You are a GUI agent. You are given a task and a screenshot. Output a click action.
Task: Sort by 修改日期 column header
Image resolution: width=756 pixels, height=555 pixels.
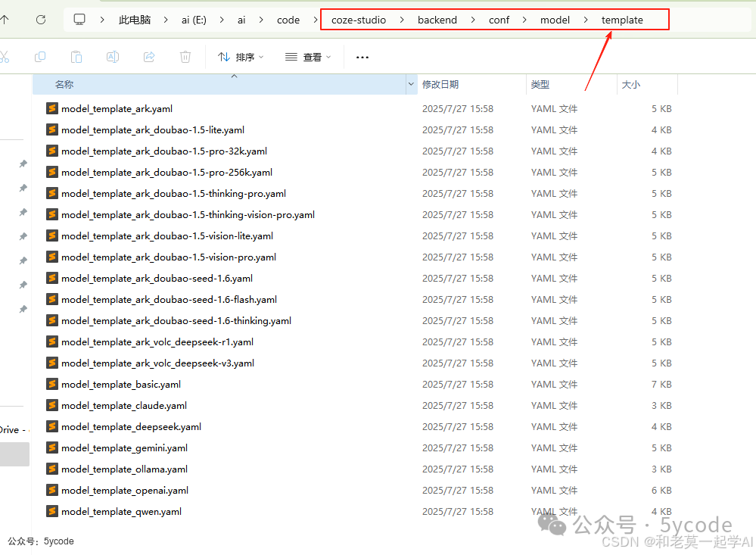(x=471, y=85)
